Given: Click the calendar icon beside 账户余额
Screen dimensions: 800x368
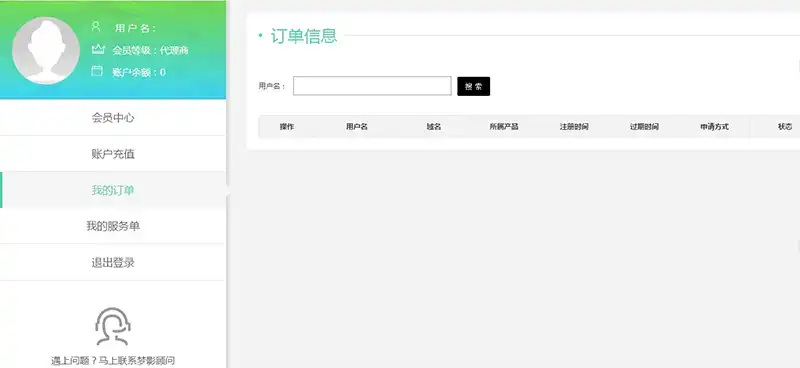Looking at the screenshot, I should coord(97,71).
